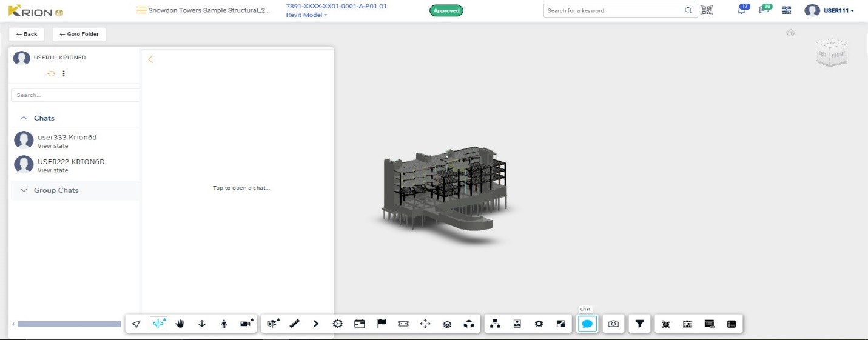
Task: Click the chat search input field
Action: tap(75, 95)
